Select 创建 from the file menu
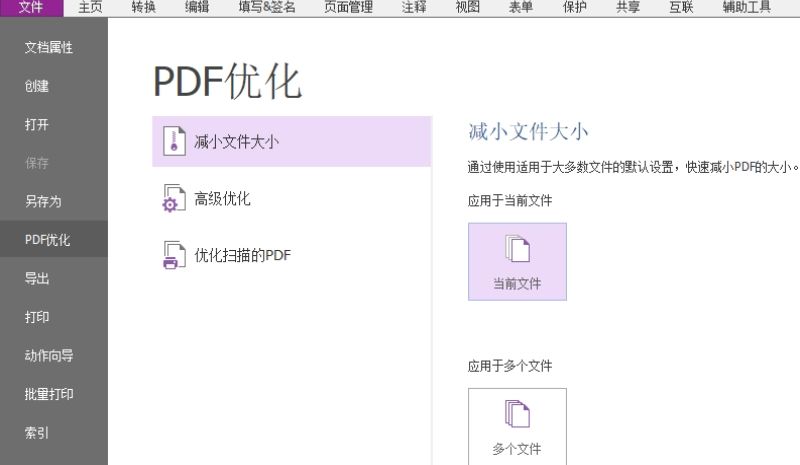 pyautogui.click(x=37, y=86)
